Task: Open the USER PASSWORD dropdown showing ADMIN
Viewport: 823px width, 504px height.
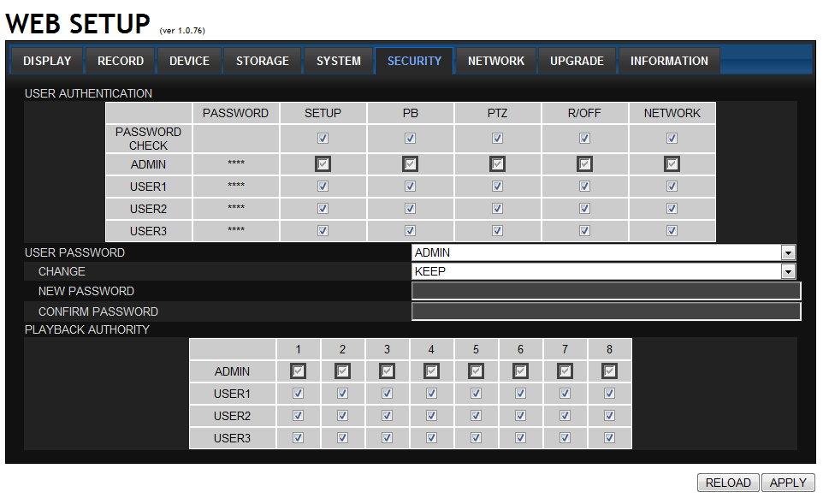Action: point(604,252)
